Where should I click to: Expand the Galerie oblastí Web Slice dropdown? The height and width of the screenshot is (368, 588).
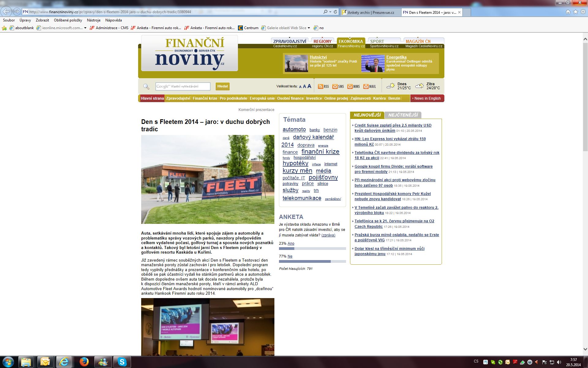pos(309,28)
